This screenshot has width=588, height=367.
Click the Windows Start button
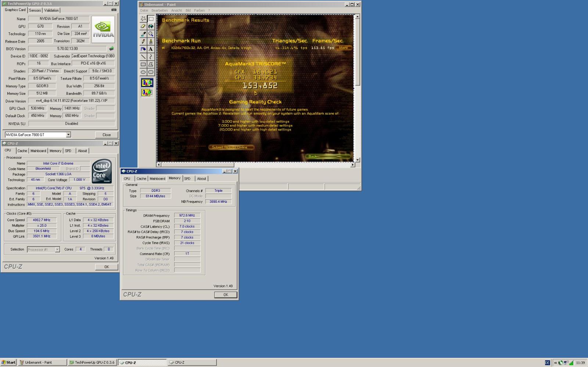(8, 362)
